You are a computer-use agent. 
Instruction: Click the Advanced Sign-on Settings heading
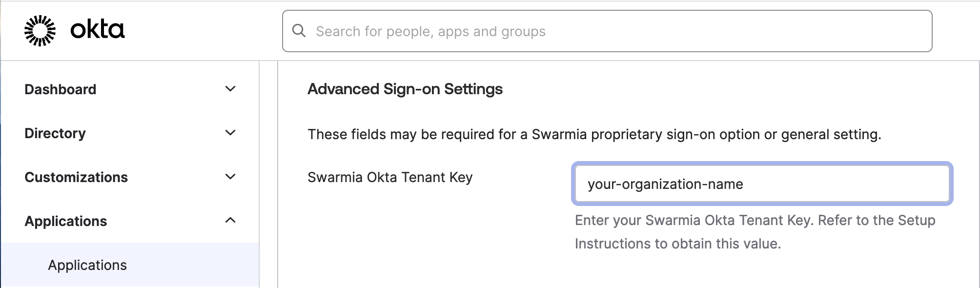pos(405,89)
